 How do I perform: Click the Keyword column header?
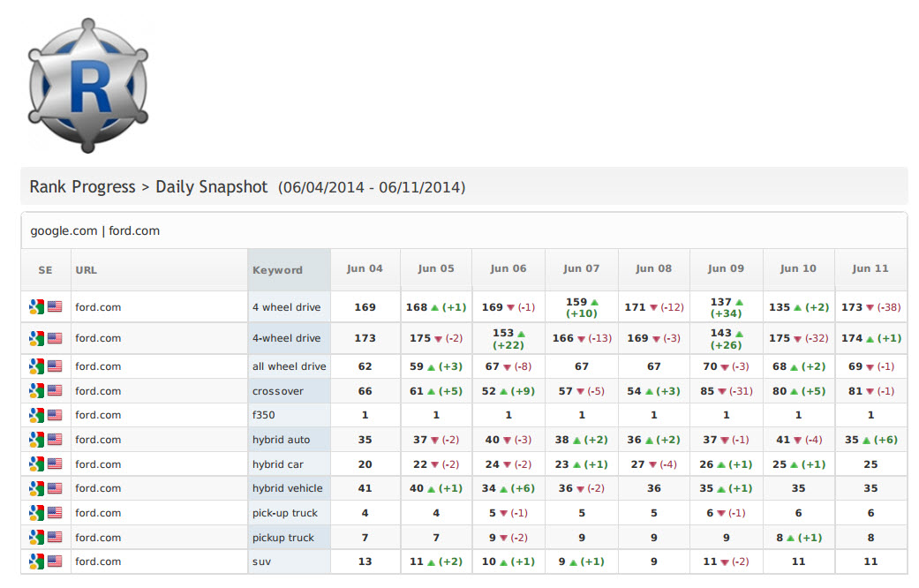(x=289, y=269)
